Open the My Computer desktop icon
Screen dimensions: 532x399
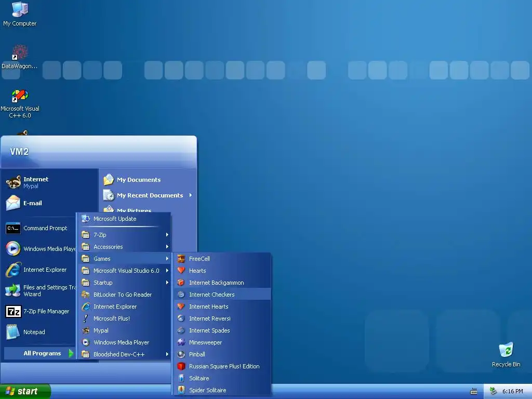tap(20, 9)
